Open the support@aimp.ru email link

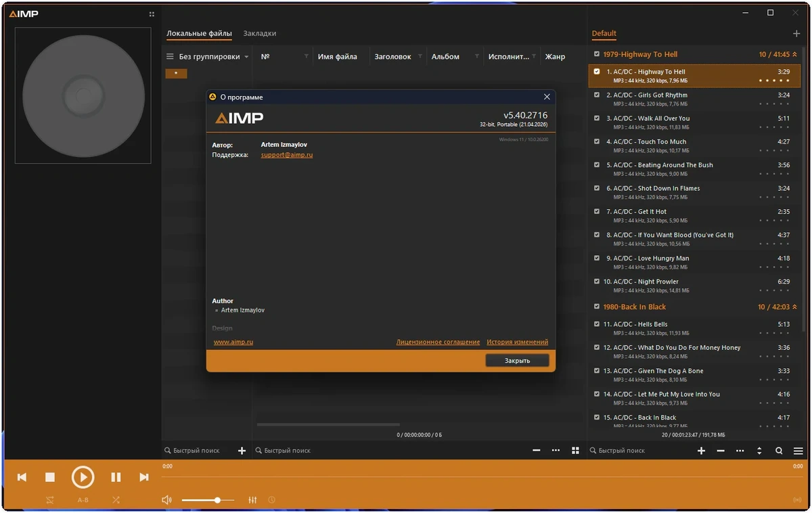pos(287,155)
